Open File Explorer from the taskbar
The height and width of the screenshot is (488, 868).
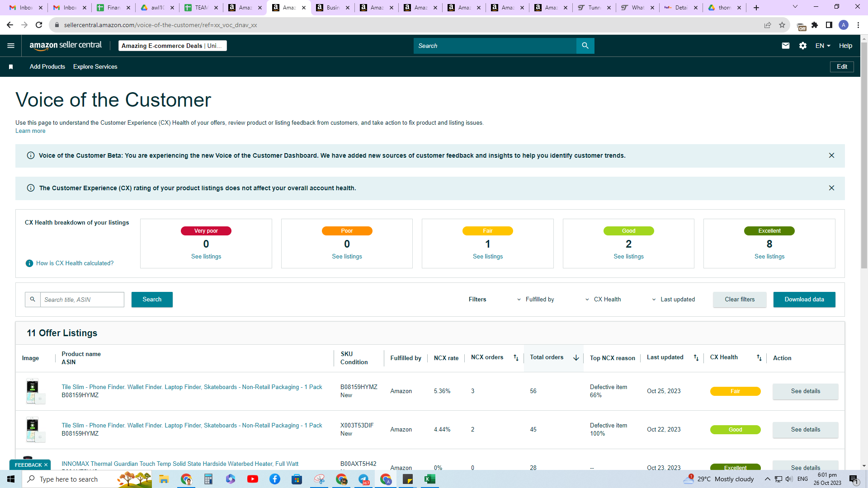pyautogui.click(x=164, y=479)
